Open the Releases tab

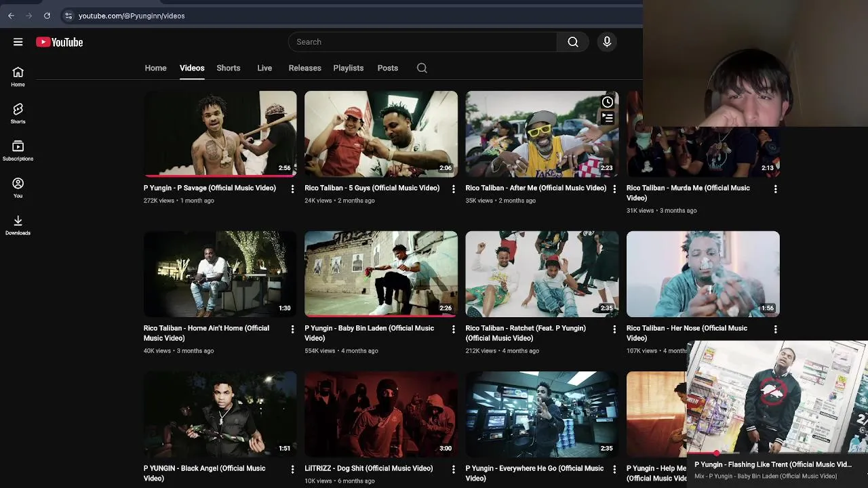click(304, 68)
